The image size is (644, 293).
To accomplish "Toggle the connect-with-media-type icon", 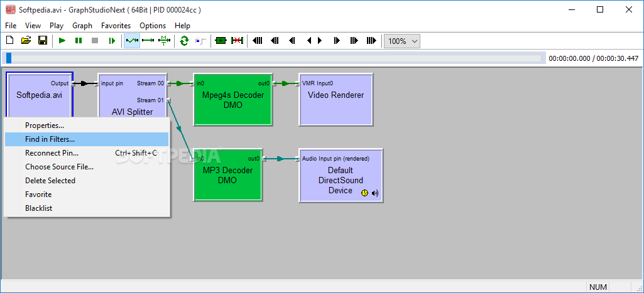I will click(x=164, y=41).
